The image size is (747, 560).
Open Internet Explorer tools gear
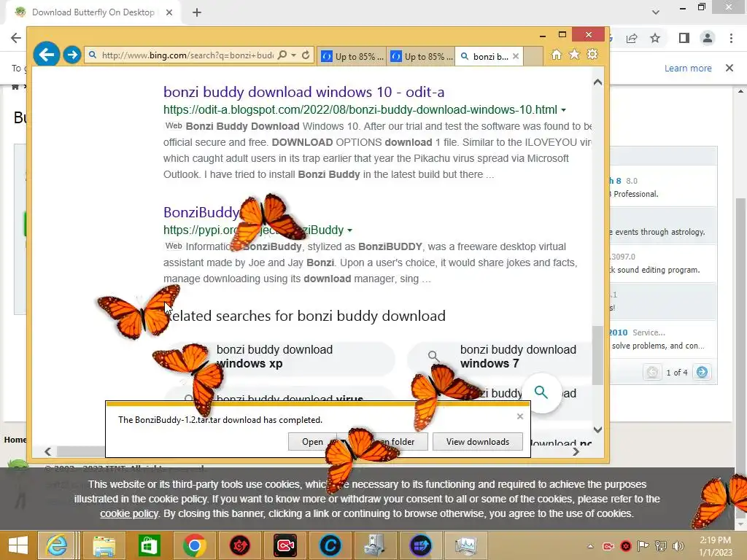[592, 54]
